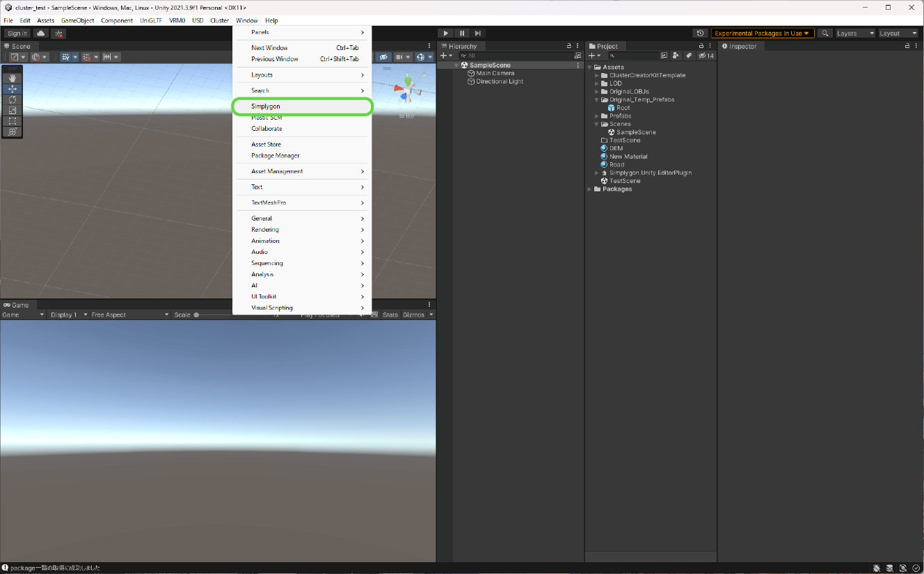Expand the ClusterCreatorKitTemplate folder
This screenshot has height=574, width=924.
pos(596,75)
